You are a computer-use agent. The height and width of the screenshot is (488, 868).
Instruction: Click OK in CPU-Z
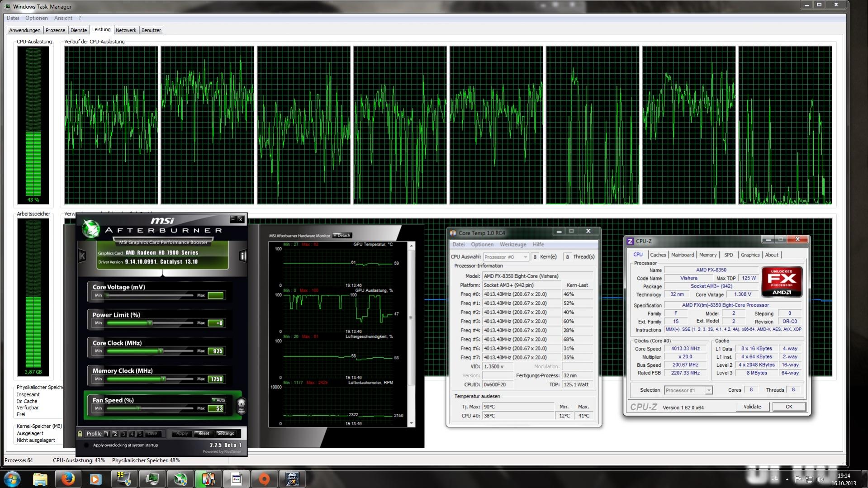789,407
